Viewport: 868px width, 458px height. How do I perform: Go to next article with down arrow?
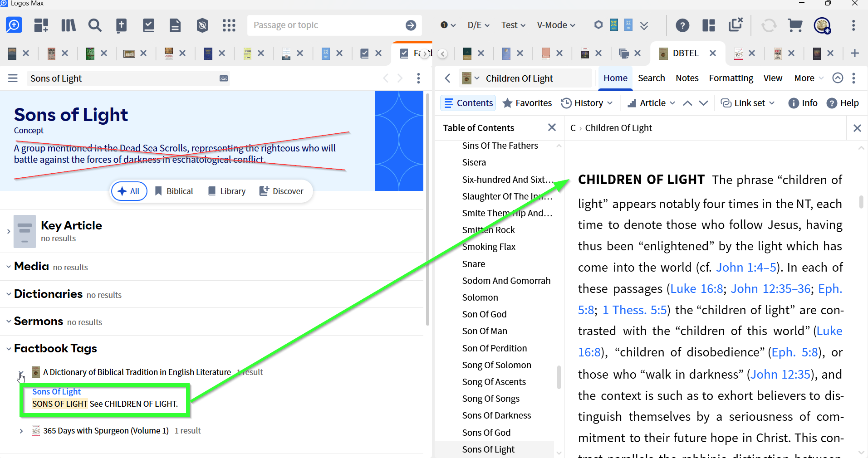pyautogui.click(x=703, y=103)
